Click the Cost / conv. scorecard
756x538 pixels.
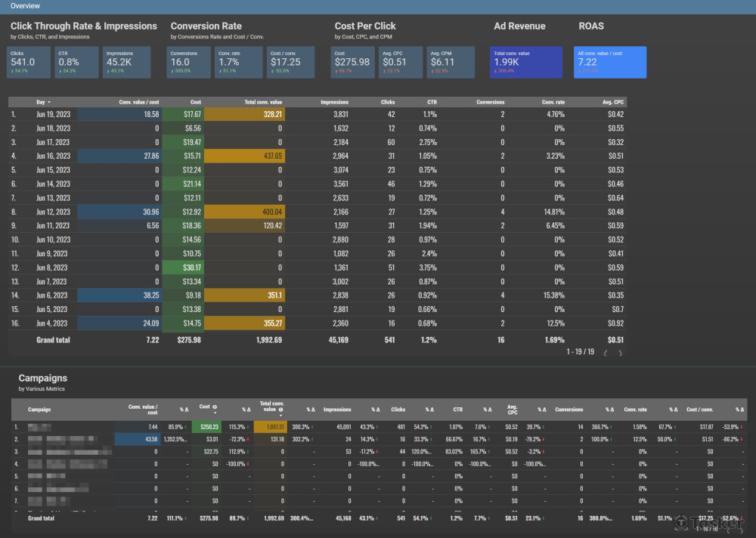290,62
